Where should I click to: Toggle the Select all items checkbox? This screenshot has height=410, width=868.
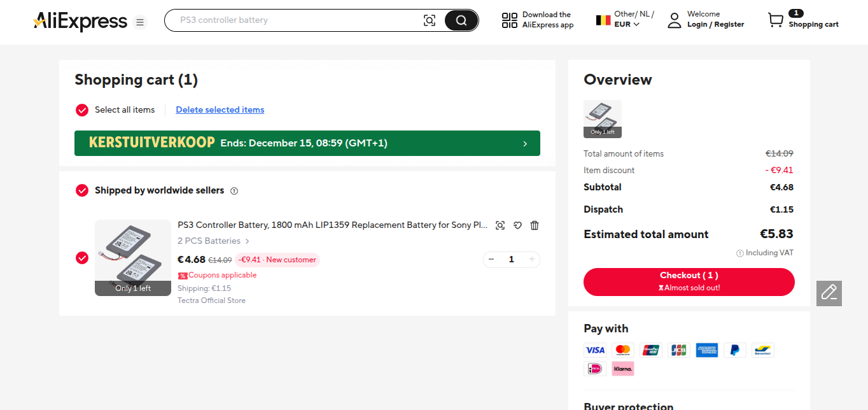(x=82, y=110)
